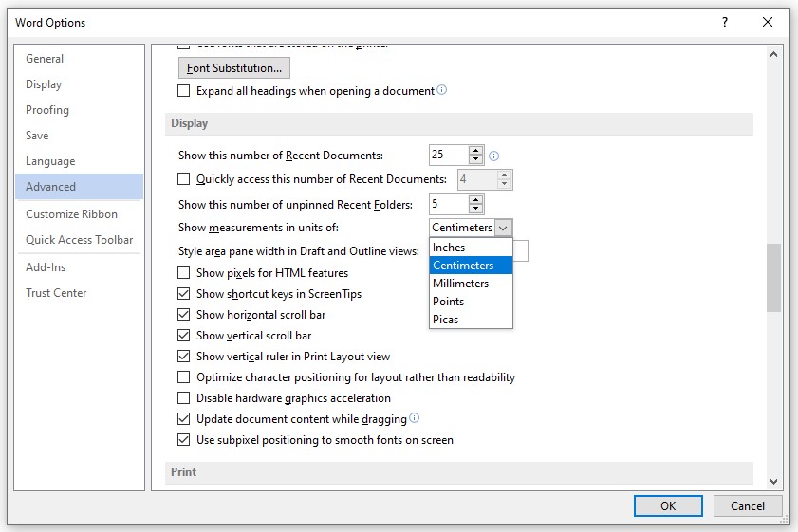Switch to Display options category
The width and height of the screenshot is (798, 532).
coord(79,84)
